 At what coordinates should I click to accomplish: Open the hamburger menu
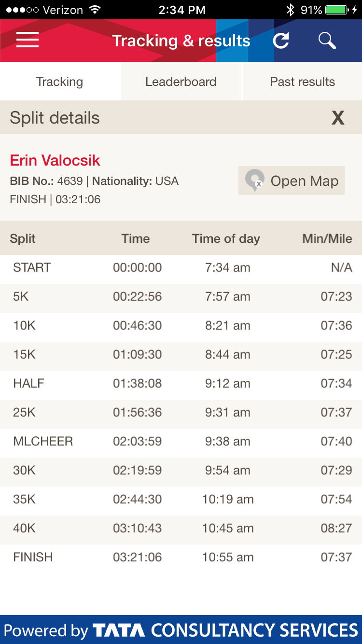[x=28, y=41]
